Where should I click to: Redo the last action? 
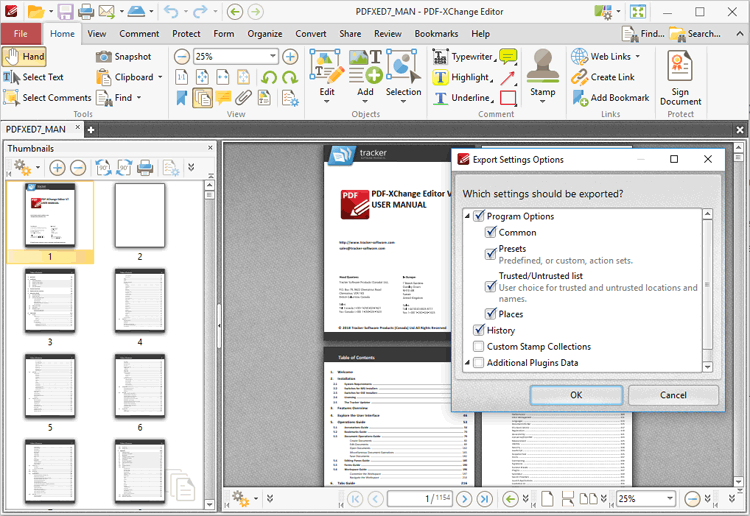pyautogui.click(x=200, y=11)
